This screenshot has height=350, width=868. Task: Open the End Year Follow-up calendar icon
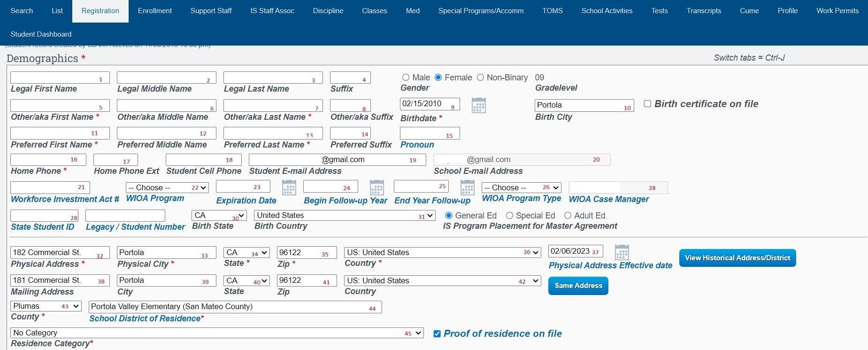[467, 188]
